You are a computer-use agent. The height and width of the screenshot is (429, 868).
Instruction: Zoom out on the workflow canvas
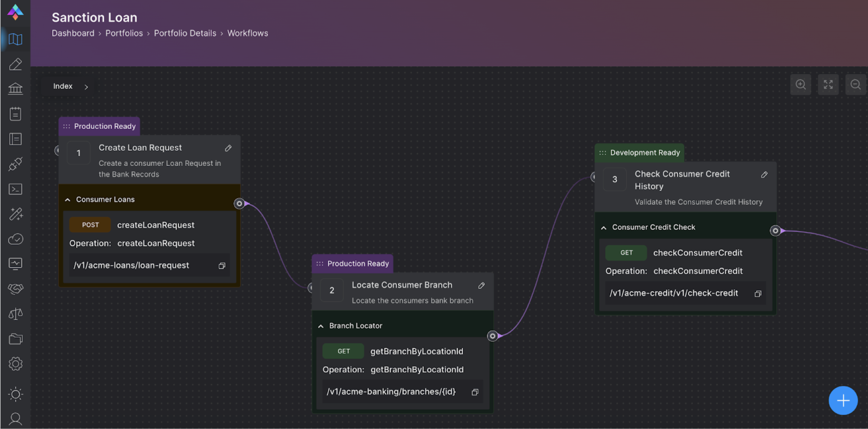855,84
